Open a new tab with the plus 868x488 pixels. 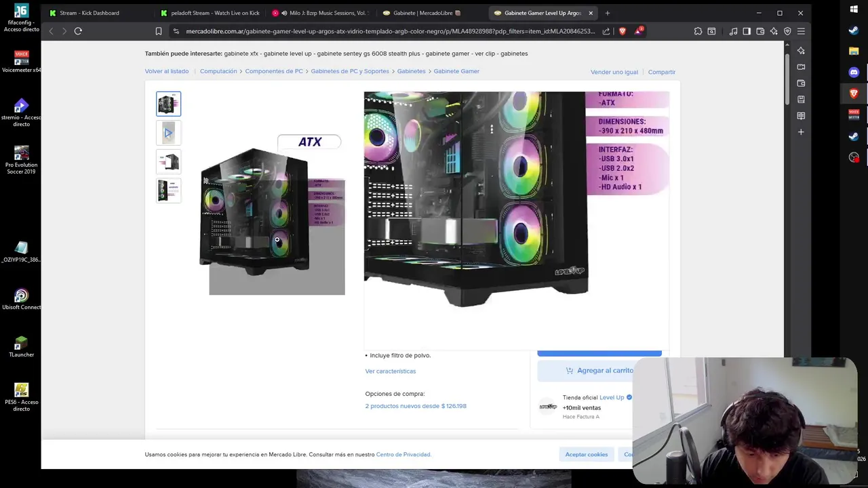[x=608, y=13]
